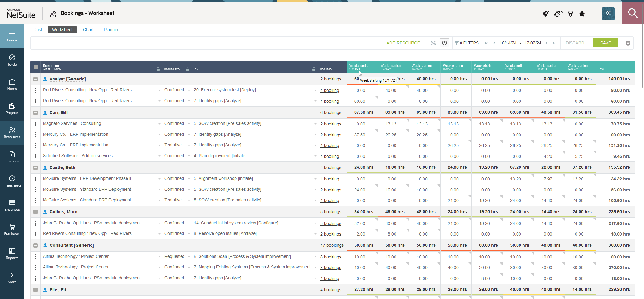Toggle lock on Booking type column

tap(187, 69)
